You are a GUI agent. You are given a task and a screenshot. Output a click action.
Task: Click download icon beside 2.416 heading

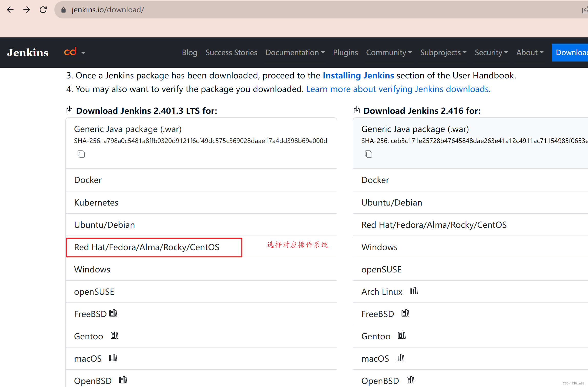[x=357, y=110]
